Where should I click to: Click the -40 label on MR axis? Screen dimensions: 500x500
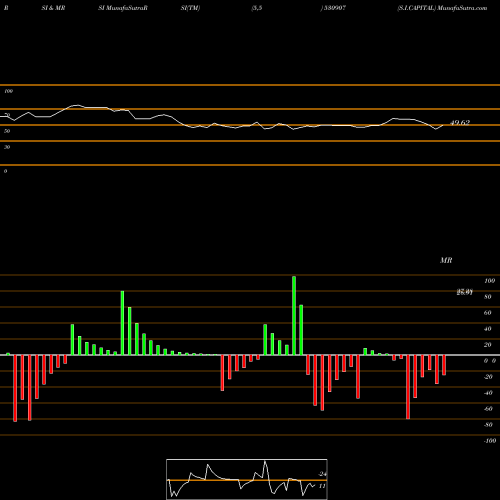pyautogui.click(x=488, y=393)
